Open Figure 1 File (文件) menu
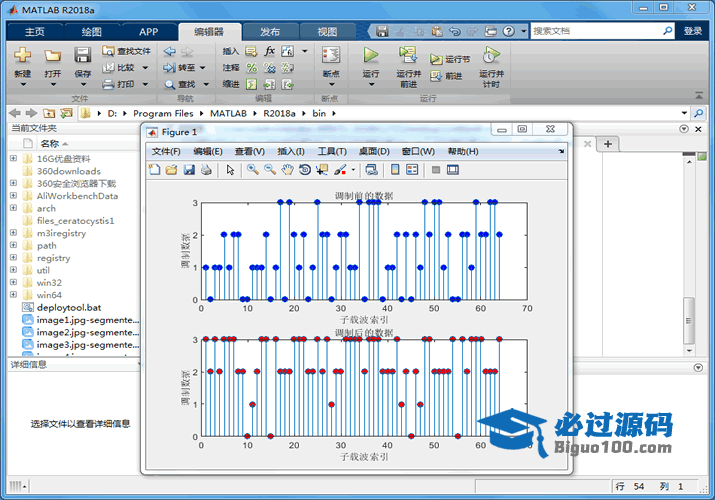The height and width of the screenshot is (500, 715). (x=166, y=151)
